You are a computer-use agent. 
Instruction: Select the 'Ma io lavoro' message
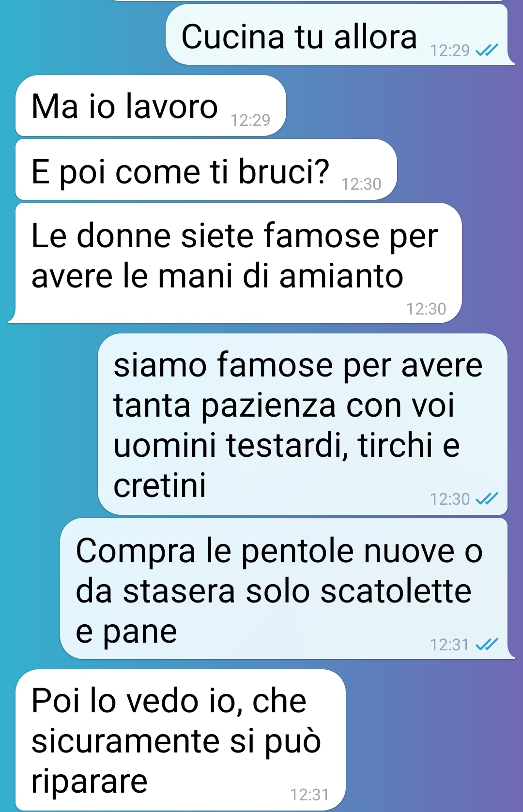(x=151, y=105)
